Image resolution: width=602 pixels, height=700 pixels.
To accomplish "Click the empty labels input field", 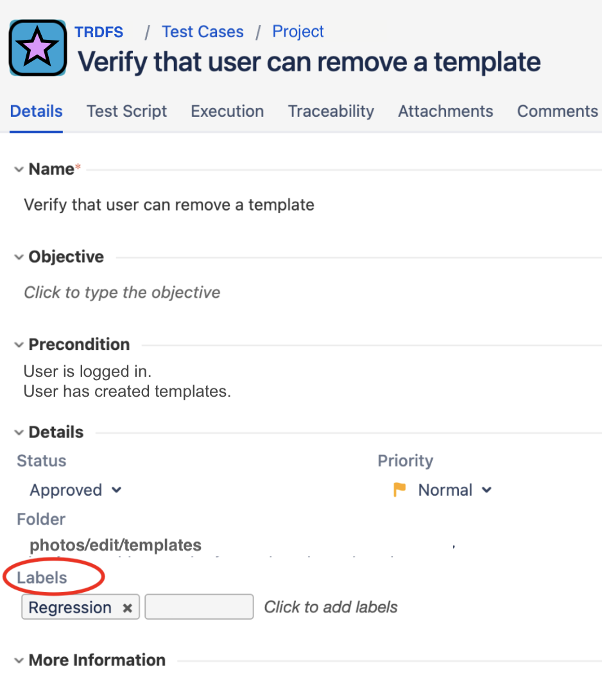I will coord(199,607).
